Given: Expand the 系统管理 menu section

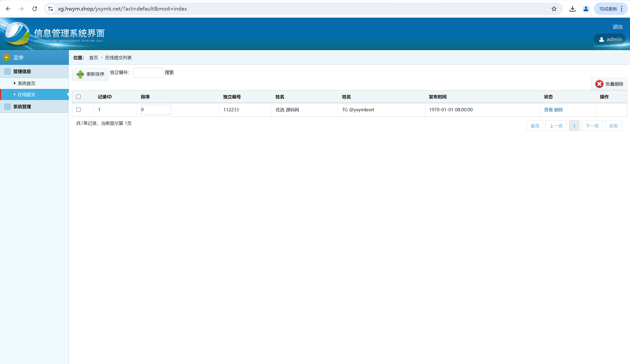Looking at the screenshot, I should [x=34, y=107].
